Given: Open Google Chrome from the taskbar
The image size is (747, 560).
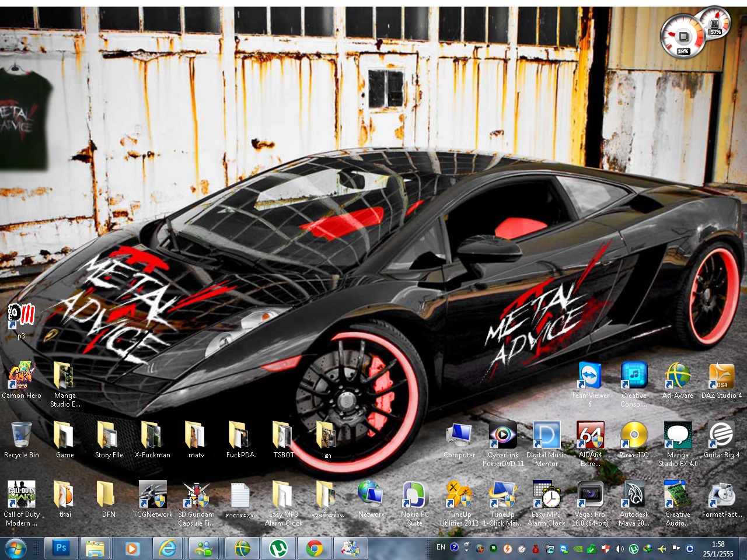Looking at the screenshot, I should click(x=315, y=548).
